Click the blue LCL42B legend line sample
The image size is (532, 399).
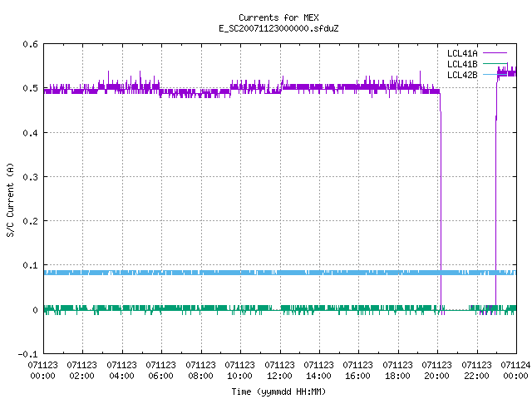pos(495,75)
